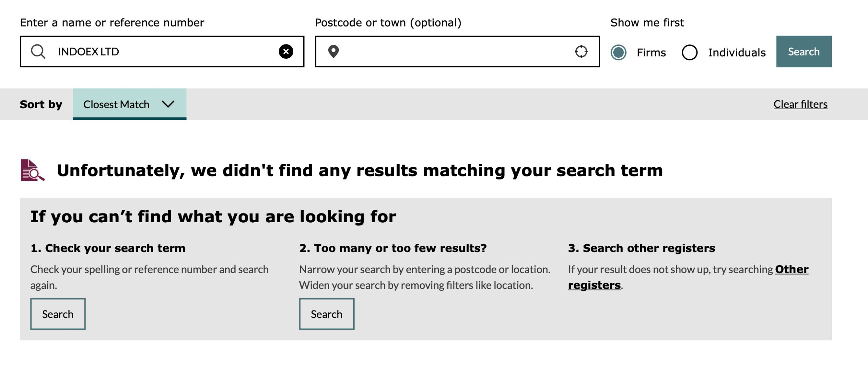Select the Firms radio button
868x374 pixels.
click(x=618, y=52)
